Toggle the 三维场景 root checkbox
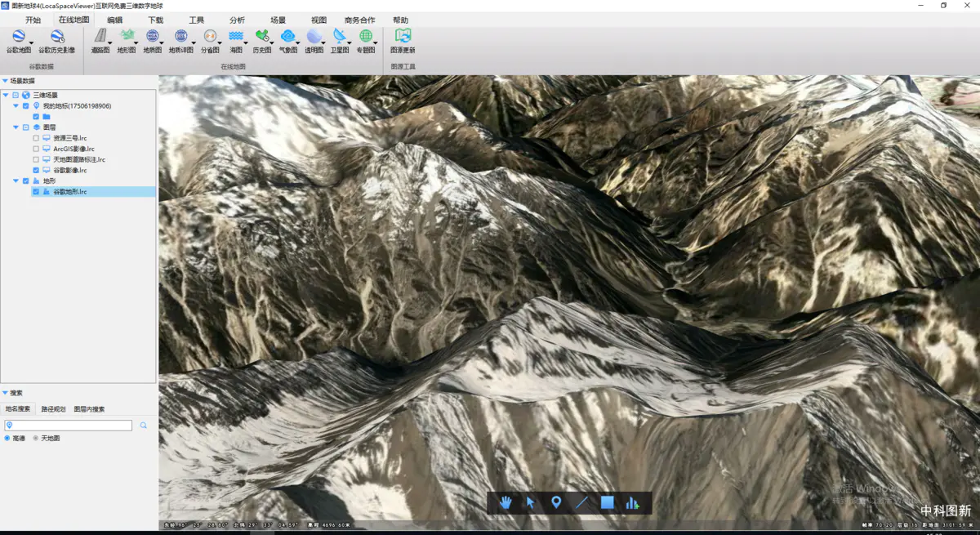 tap(16, 96)
